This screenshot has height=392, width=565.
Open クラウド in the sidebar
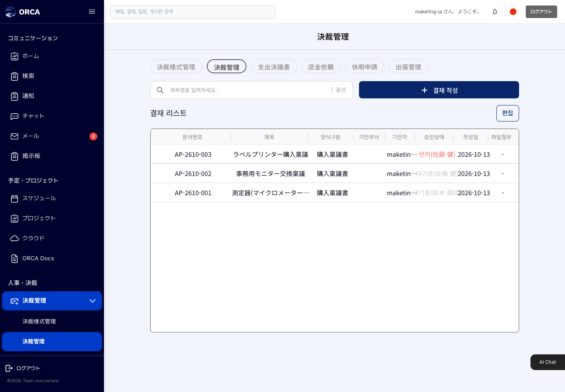(x=52, y=238)
